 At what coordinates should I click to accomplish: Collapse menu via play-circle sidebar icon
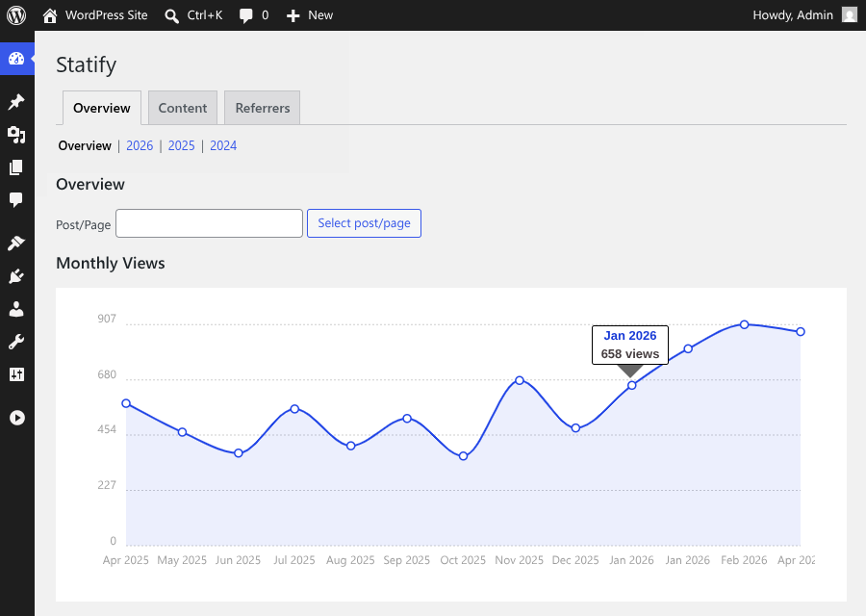point(17,418)
